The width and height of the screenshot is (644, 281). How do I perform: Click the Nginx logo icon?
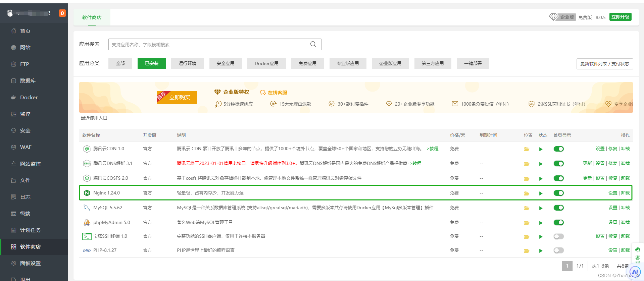[x=87, y=193]
